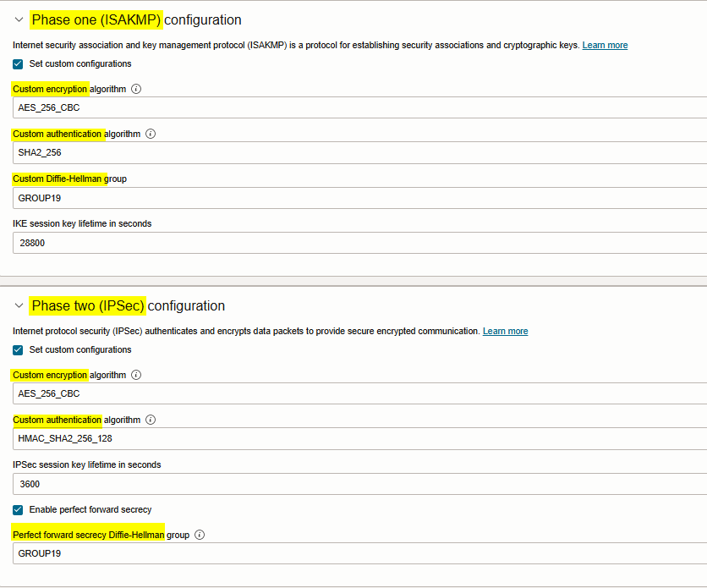Click IKE session key lifetime in seconds label
The image size is (707, 588).
click(82, 223)
